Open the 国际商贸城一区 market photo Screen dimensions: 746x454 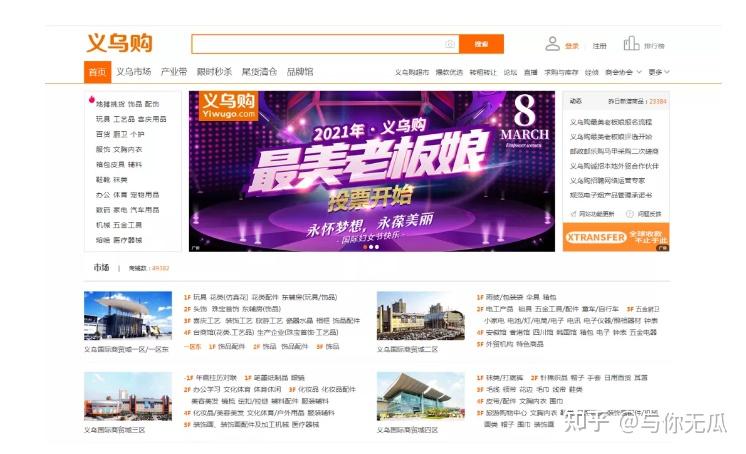point(128,316)
